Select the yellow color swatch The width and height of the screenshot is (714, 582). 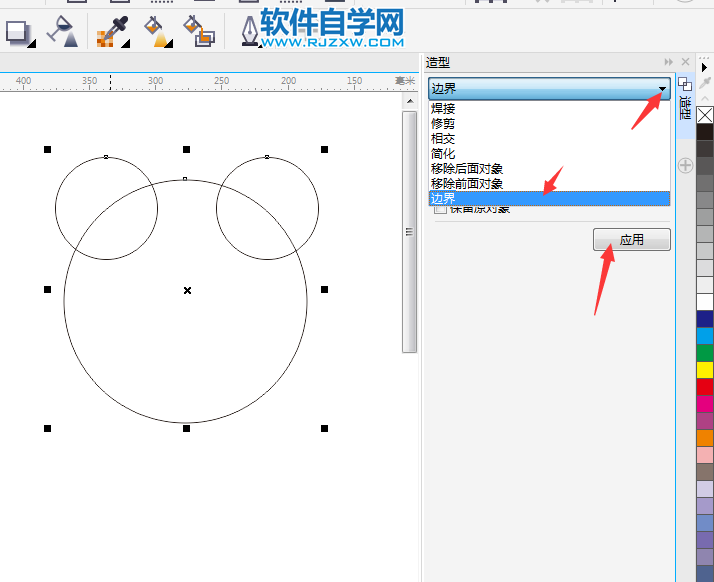[705, 370]
